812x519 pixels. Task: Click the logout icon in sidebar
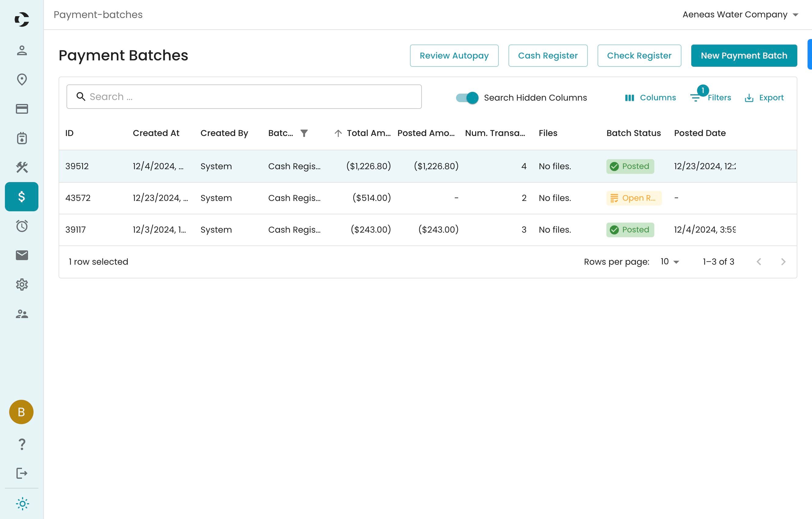tap(22, 473)
